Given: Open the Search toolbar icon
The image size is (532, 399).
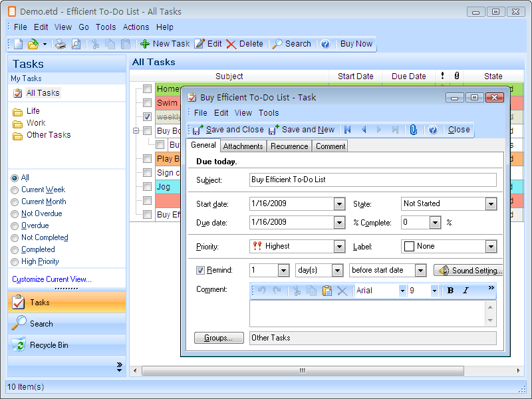Looking at the screenshot, I should (291, 43).
